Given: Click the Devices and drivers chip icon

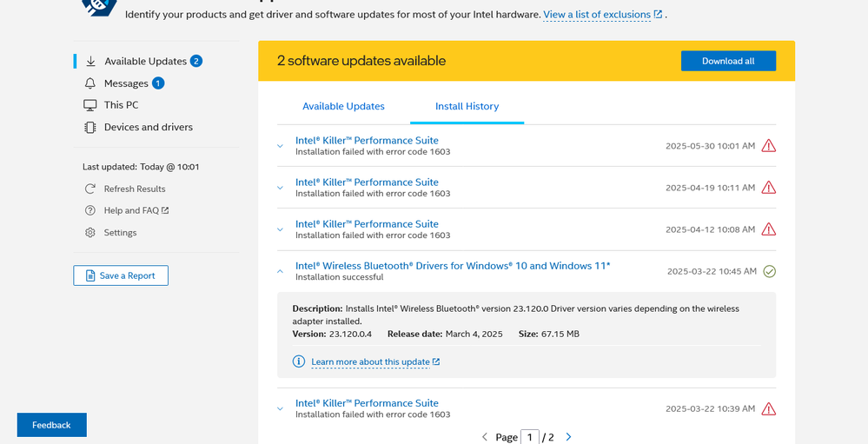Looking at the screenshot, I should pos(90,128).
